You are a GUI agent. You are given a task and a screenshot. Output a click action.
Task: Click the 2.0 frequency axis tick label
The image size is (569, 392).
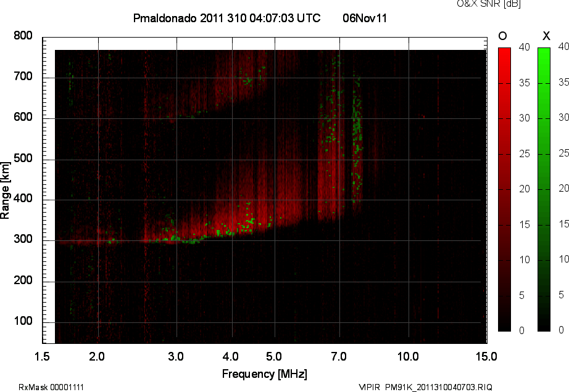(97, 356)
